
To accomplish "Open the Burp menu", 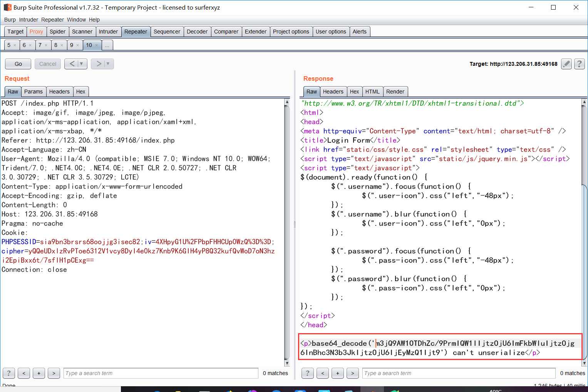I will pos(10,20).
